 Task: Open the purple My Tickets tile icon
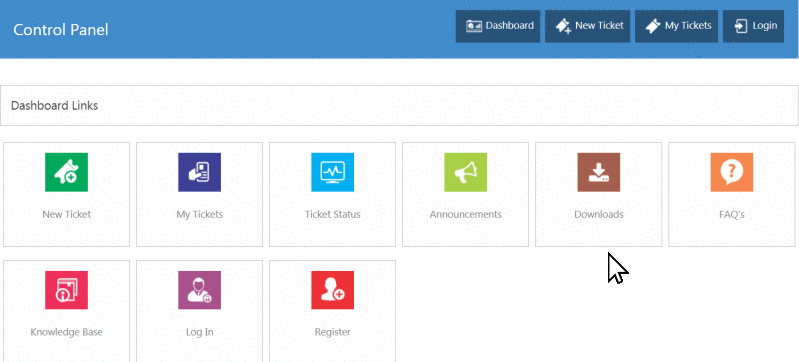click(199, 172)
